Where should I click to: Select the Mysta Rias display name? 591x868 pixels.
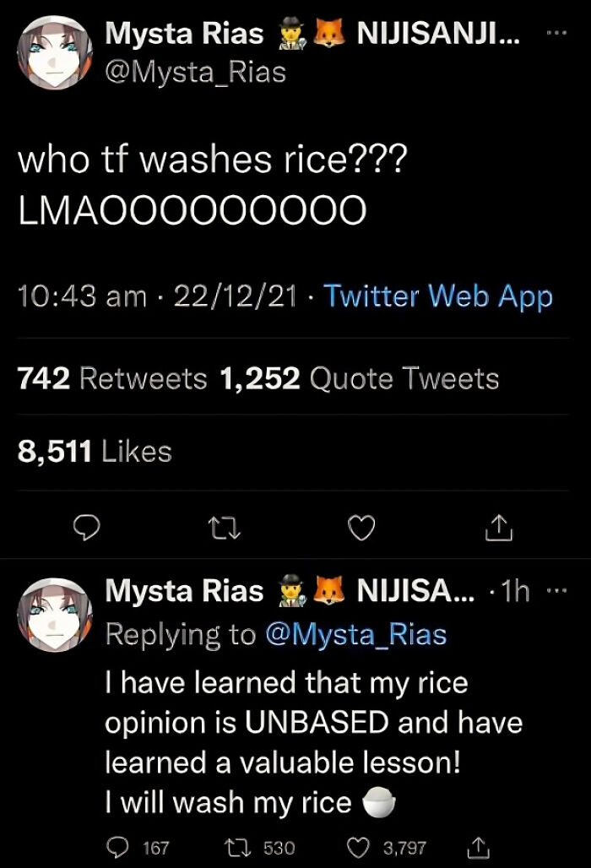coord(183,34)
